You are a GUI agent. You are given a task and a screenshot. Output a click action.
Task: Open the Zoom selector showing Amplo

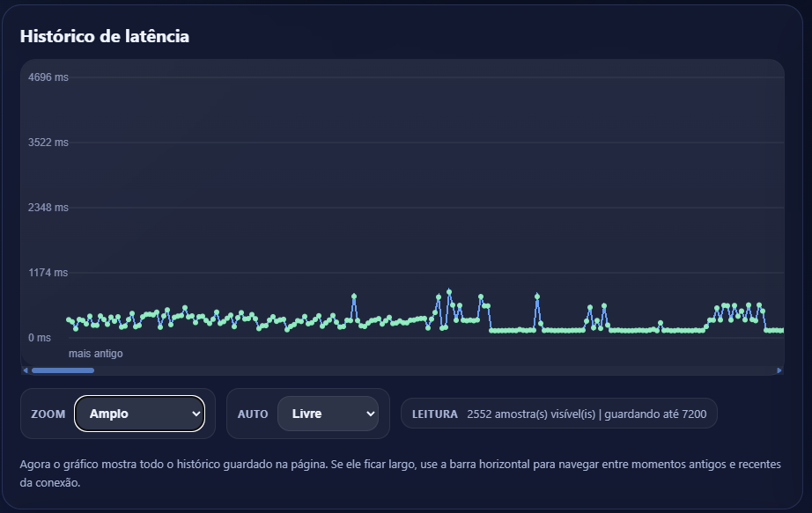pyautogui.click(x=138, y=414)
